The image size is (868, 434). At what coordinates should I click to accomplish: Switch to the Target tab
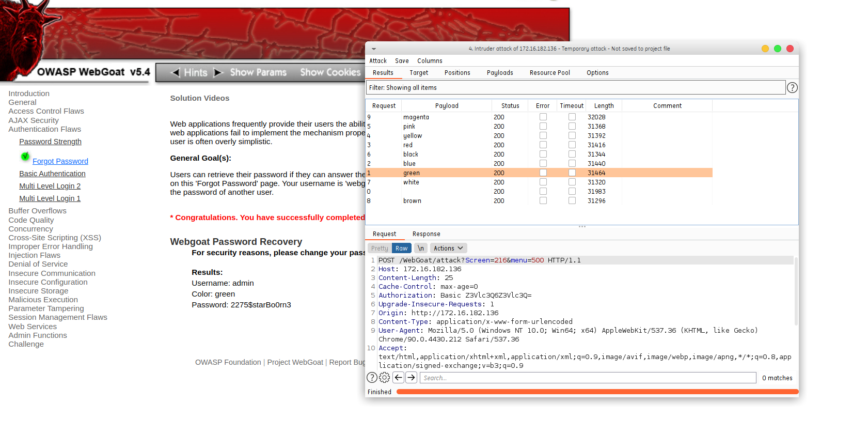coord(419,73)
